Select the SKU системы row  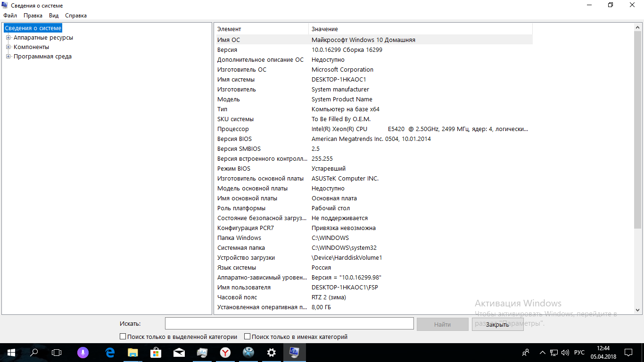click(x=374, y=119)
